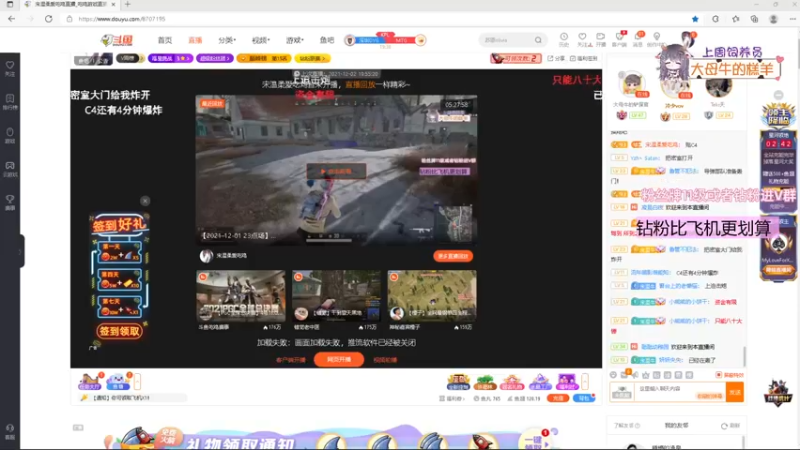Viewport: 800px width, 450px height.
Task: Click the browser address bar
Action: click(x=378, y=19)
